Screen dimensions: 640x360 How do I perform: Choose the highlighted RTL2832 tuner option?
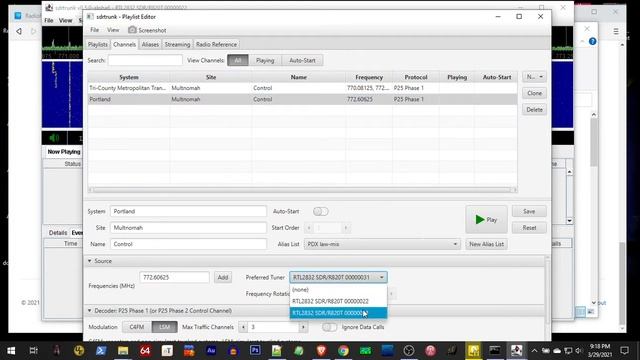(x=338, y=313)
